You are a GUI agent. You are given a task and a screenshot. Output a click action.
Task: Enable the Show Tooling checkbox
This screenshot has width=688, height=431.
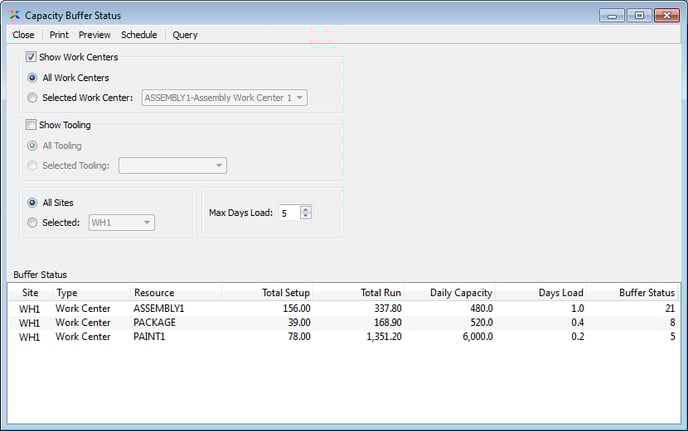point(32,125)
